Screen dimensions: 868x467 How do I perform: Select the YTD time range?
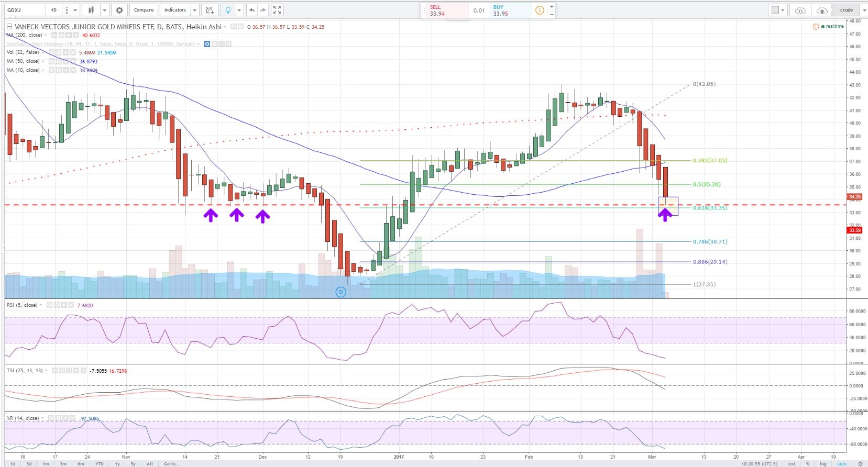[x=99, y=464]
